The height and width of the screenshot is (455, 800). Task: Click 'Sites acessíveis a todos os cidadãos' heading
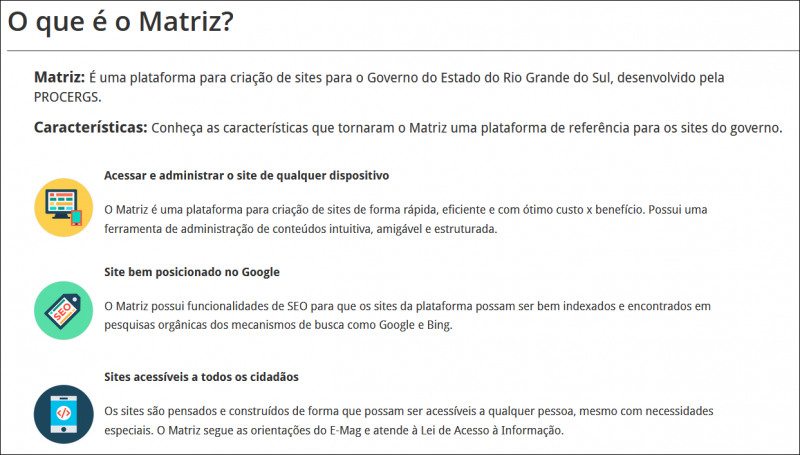point(202,377)
